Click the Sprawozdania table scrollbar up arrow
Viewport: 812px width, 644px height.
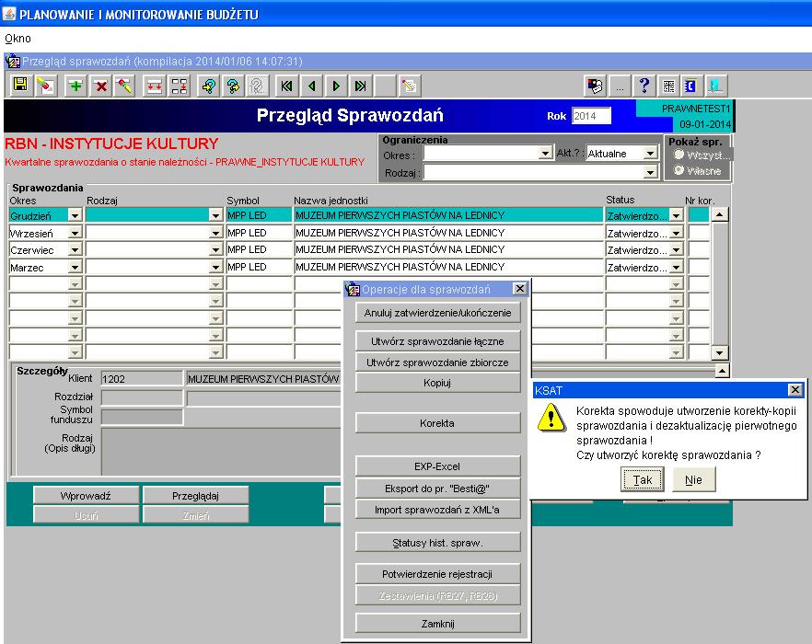(x=720, y=214)
